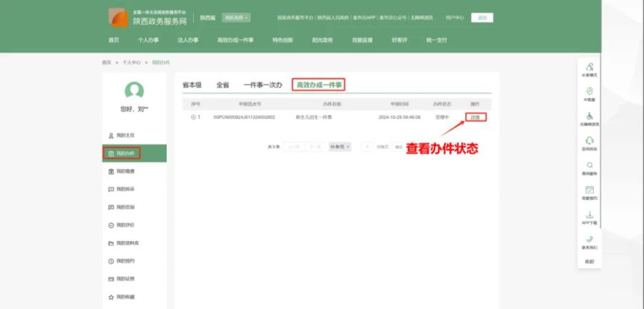Open 高效办成一件事 in the navigation bar
644x309 pixels.
click(236, 40)
